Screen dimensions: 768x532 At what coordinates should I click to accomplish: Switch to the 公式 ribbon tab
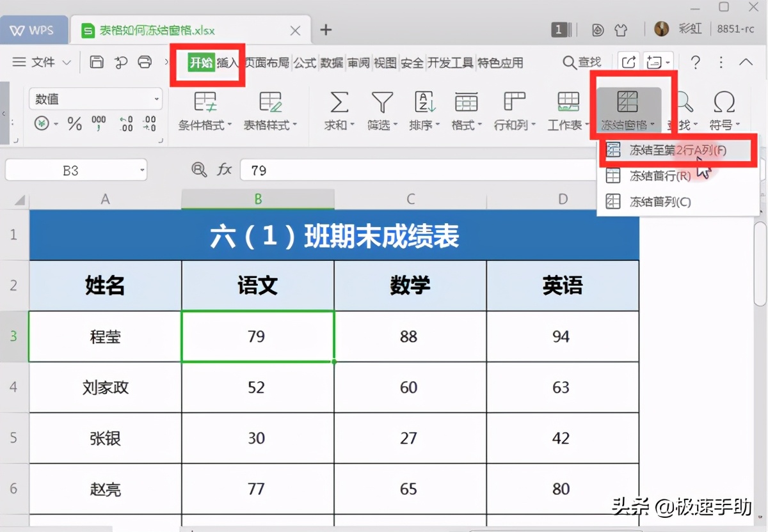click(x=305, y=63)
